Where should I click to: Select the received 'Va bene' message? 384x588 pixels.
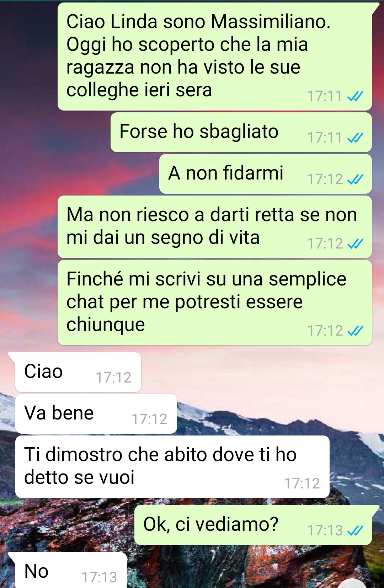pos(96,414)
